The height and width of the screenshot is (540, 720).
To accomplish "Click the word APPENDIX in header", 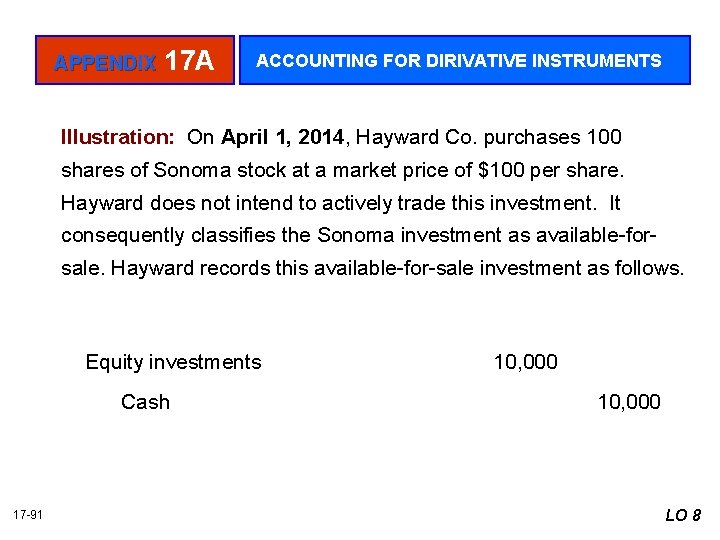I will [105, 63].
